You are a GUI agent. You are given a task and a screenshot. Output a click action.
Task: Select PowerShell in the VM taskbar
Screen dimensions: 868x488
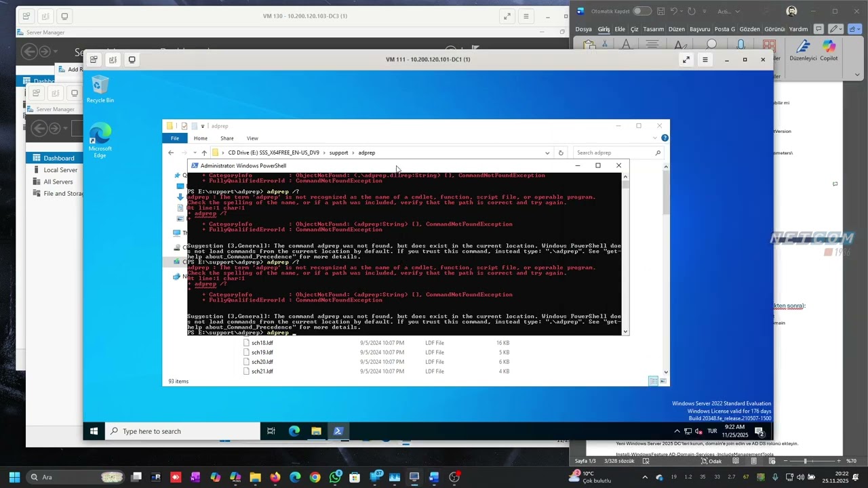(x=338, y=431)
